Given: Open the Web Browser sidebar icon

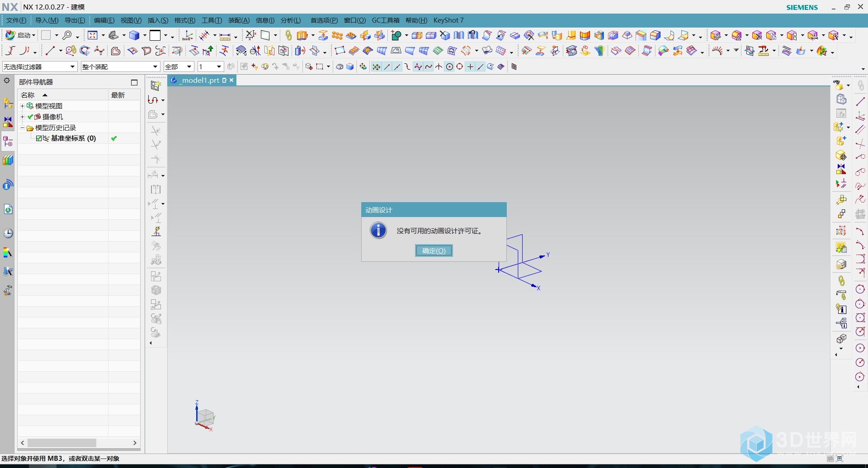Looking at the screenshot, I should tap(8, 209).
